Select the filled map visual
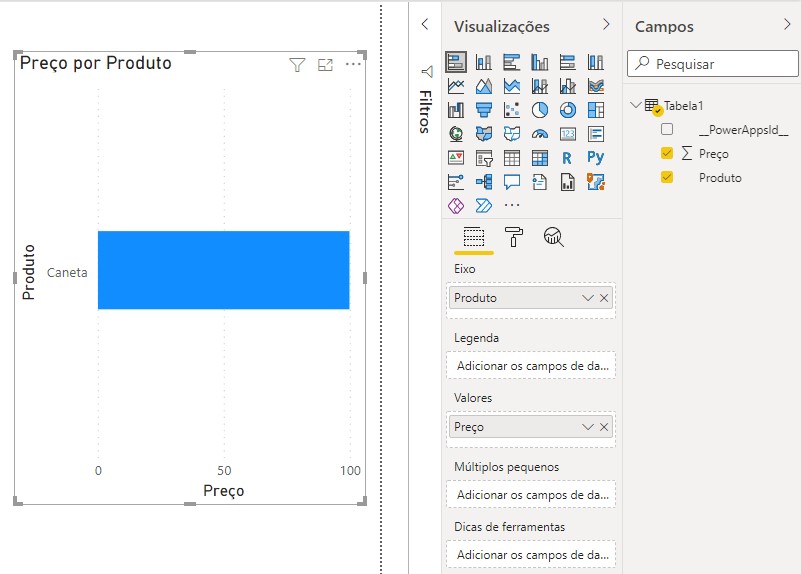801x574 pixels. [x=484, y=134]
